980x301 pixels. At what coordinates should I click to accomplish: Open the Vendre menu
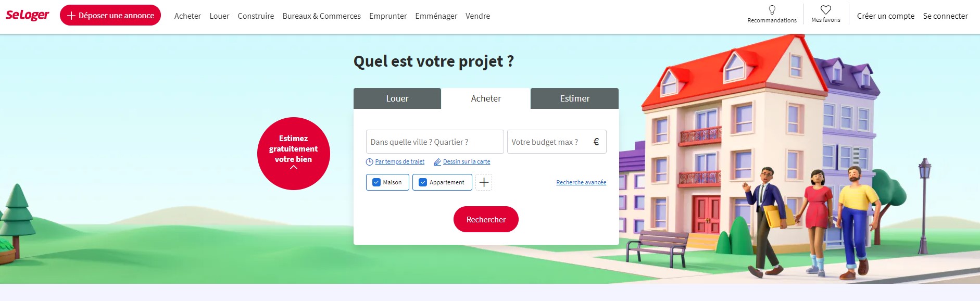tap(478, 16)
